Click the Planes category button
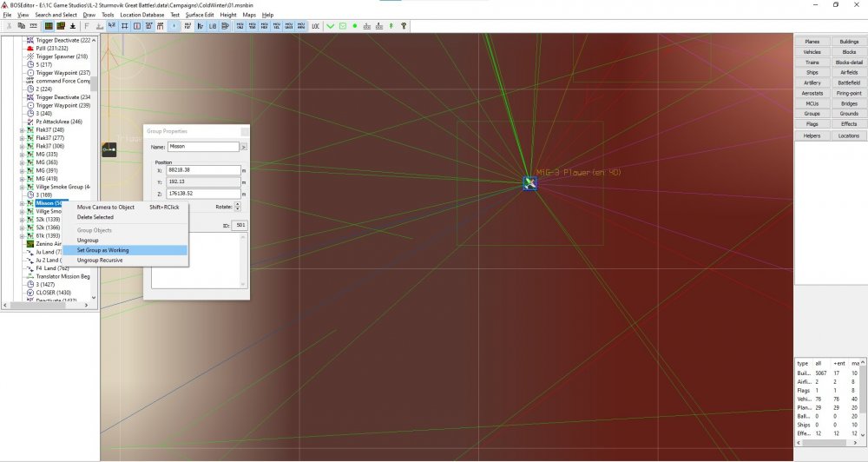The height and width of the screenshot is (462, 868). coord(812,42)
